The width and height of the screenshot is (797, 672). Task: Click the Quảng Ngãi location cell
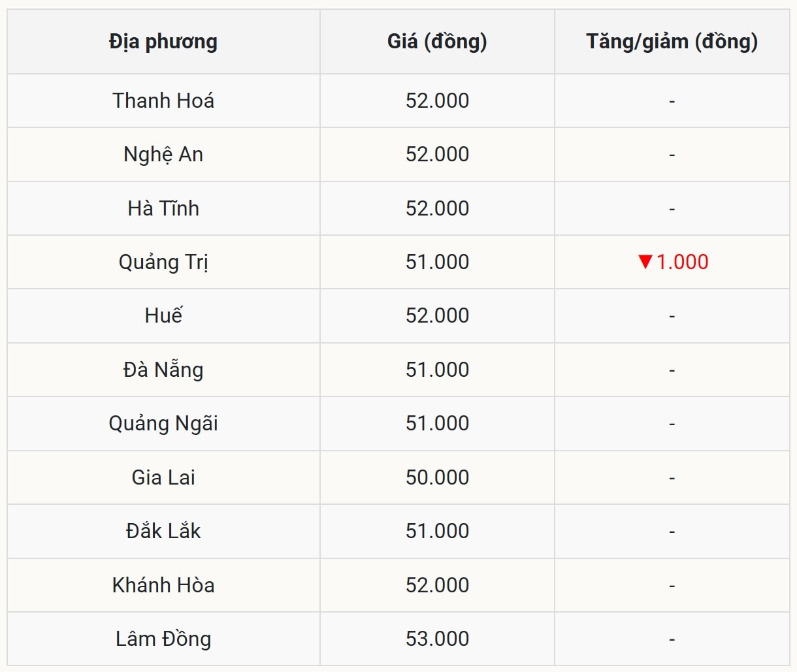[x=163, y=424]
